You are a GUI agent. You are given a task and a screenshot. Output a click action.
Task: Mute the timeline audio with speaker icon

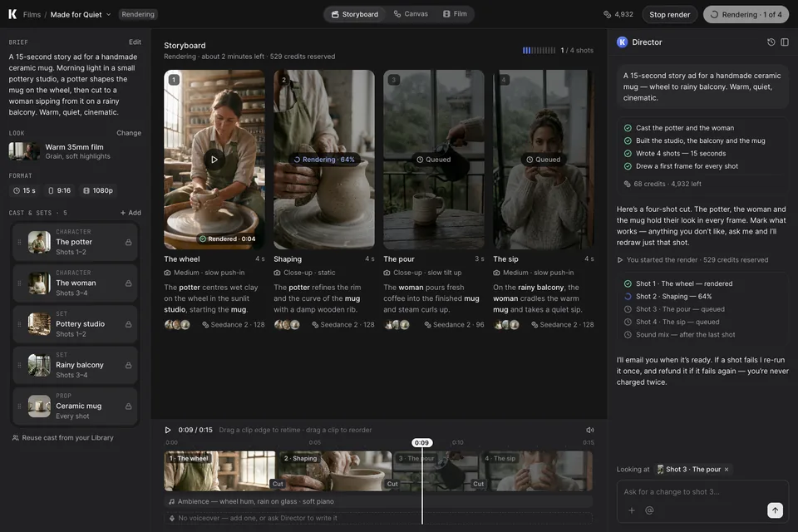[x=590, y=431]
